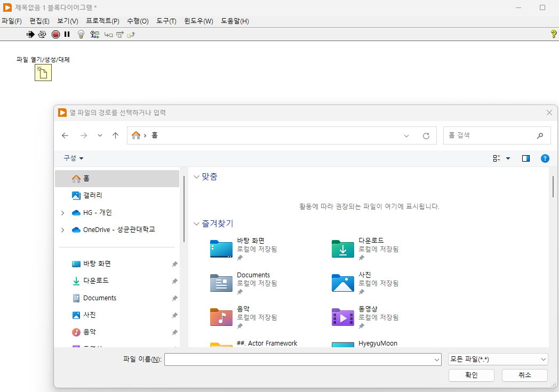This screenshot has width=559, height=392.
Task: Click the red Abort Execution button
Action: tap(55, 34)
